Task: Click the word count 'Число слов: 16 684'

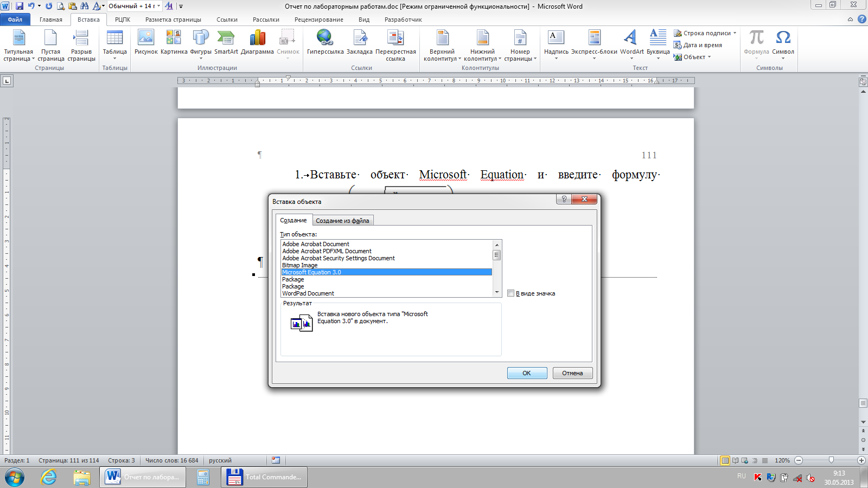Action: pos(171,460)
